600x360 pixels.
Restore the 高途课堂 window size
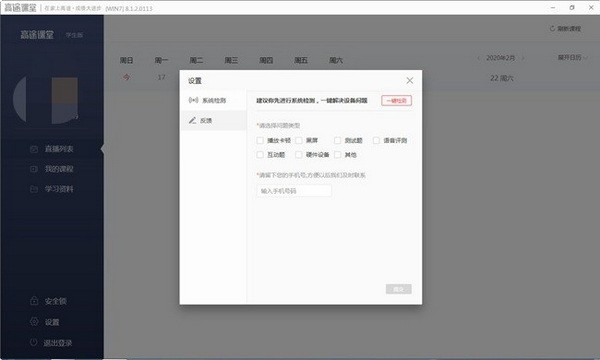tap(572, 7)
